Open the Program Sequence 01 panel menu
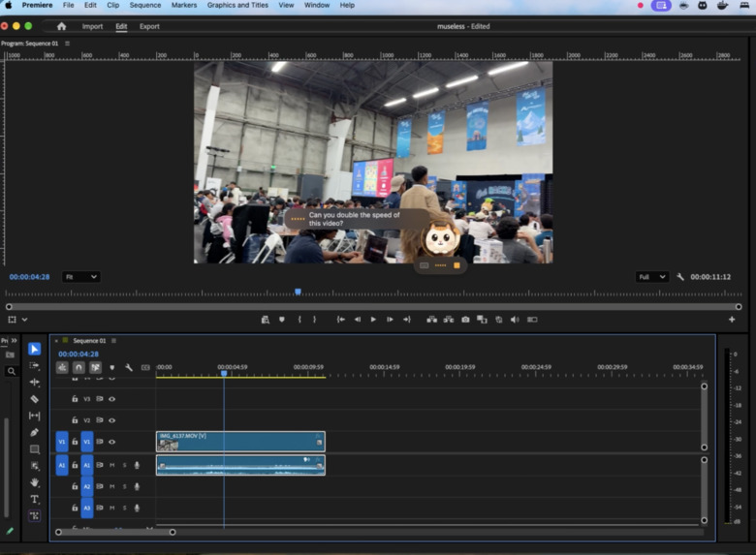The height and width of the screenshot is (555, 756). click(67, 44)
